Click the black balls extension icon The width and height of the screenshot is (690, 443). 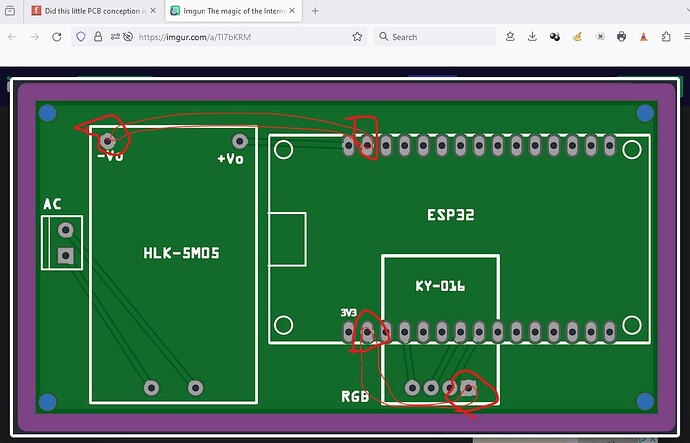(x=554, y=37)
